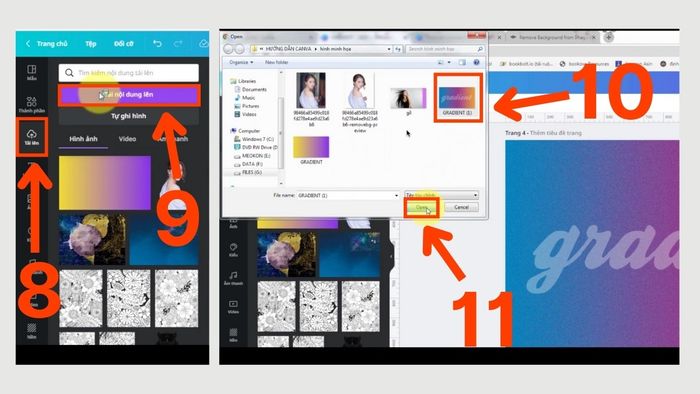Open the Đổi cỡ resize menu
Image resolution: width=700 pixels, height=394 pixels.
124,43
